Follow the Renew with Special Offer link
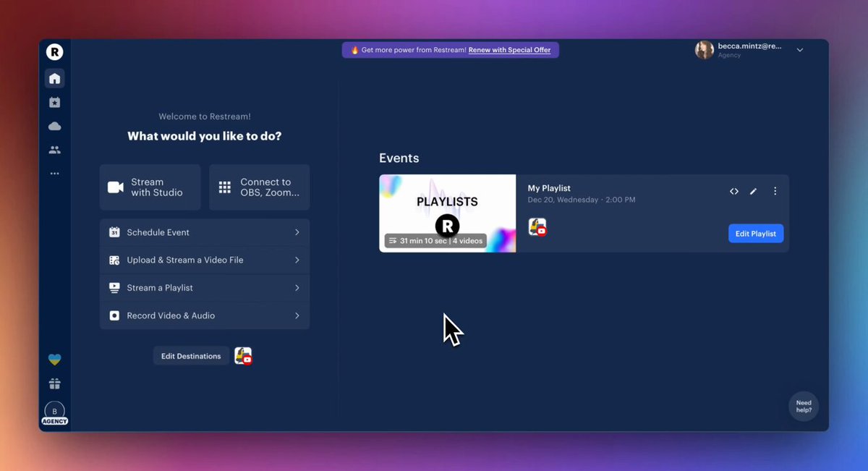 509,50
